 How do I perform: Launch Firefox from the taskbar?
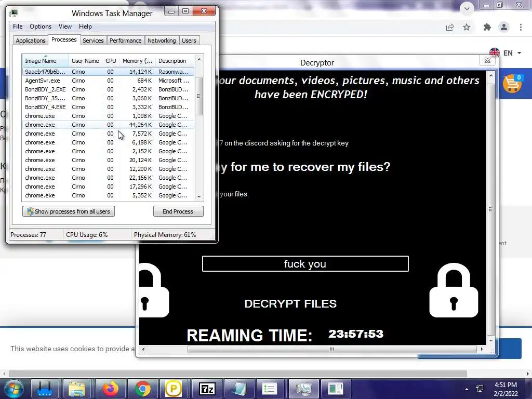point(110,389)
